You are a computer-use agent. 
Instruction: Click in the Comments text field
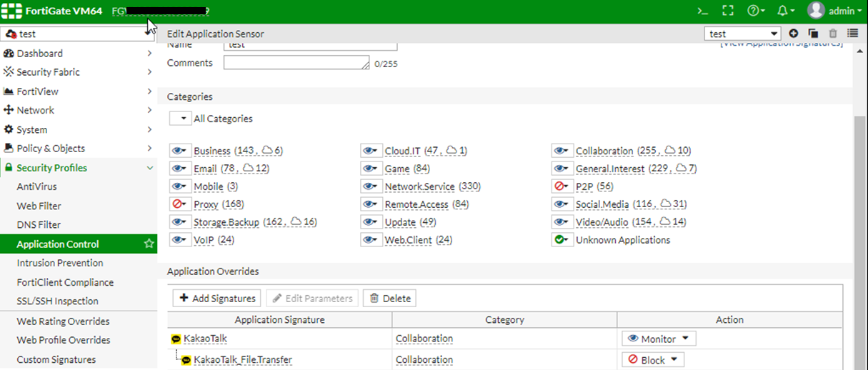point(296,63)
